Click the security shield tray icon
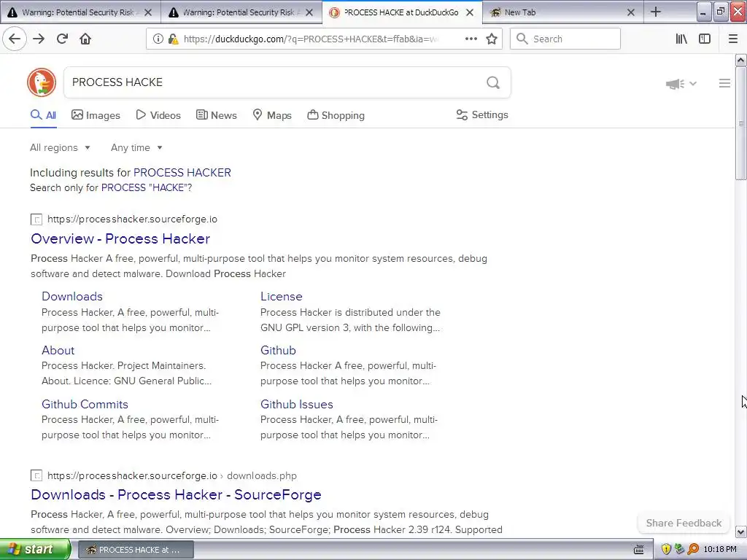This screenshot has height=560, width=747. pos(666,550)
